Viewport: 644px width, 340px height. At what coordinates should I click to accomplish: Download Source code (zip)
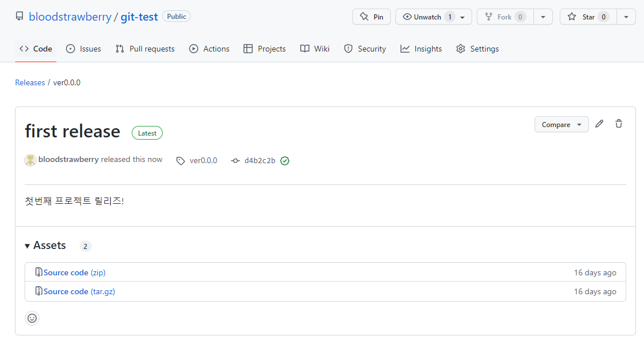pyautogui.click(x=74, y=272)
